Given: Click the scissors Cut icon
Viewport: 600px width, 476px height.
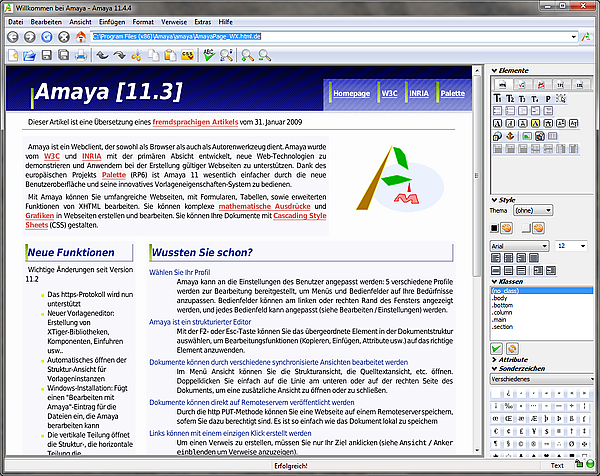Looking at the screenshot, I should [137, 55].
